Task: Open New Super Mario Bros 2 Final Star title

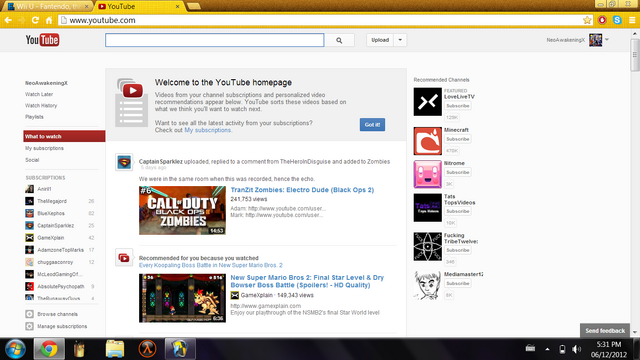Action: [307, 281]
